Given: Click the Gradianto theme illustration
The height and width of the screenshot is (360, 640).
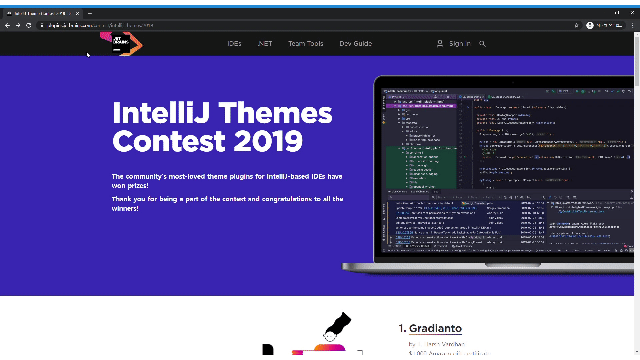Looking at the screenshot, I should [312, 333].
